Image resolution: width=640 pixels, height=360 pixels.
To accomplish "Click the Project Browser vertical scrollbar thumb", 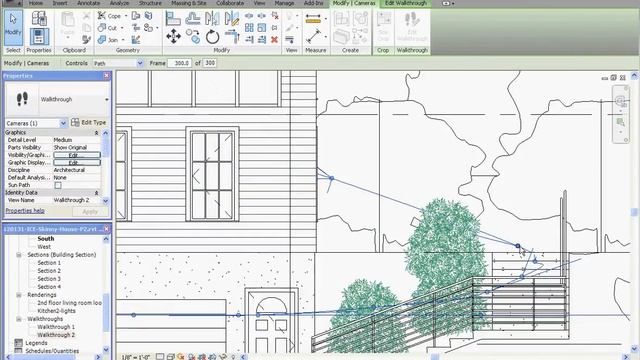I will click(106, 312).
